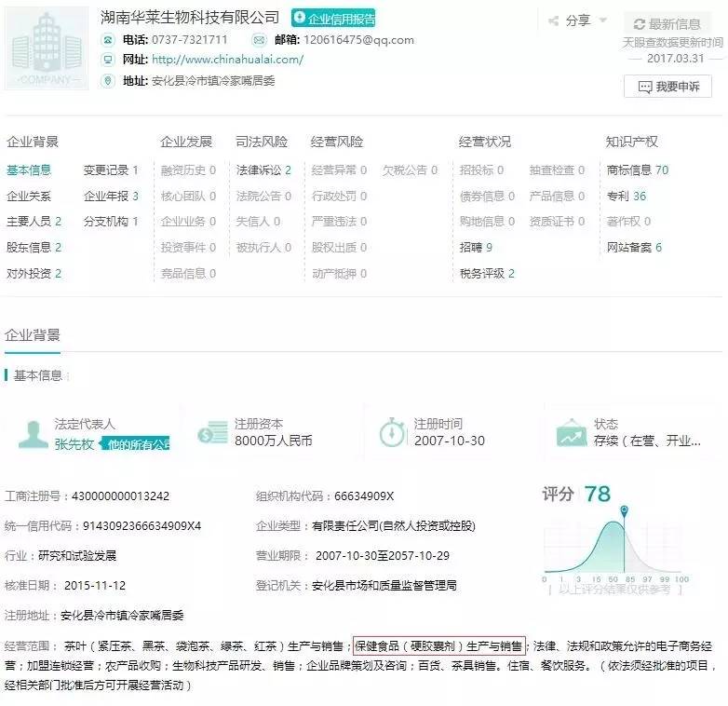Open 分支机构 1 section
The width and height of the screenshot is (728, 706).
(111, 221)
